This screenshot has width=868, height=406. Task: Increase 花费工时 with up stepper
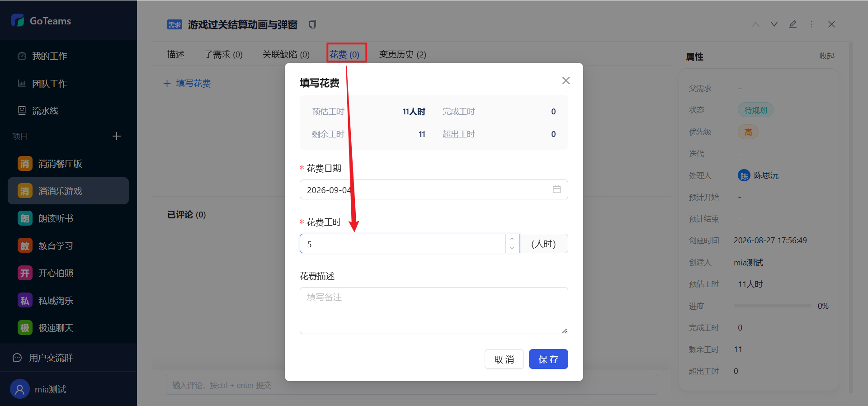click(512, 239)
